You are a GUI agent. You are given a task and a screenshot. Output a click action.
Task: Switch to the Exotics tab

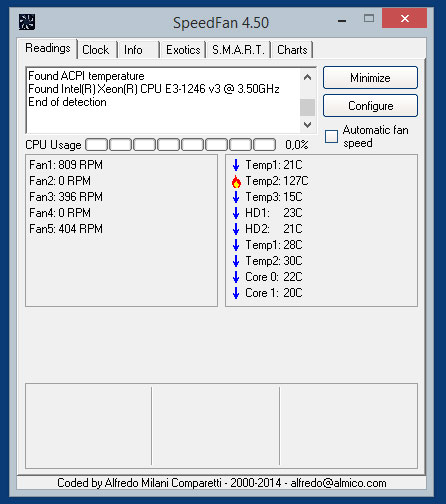coord(183,50)
